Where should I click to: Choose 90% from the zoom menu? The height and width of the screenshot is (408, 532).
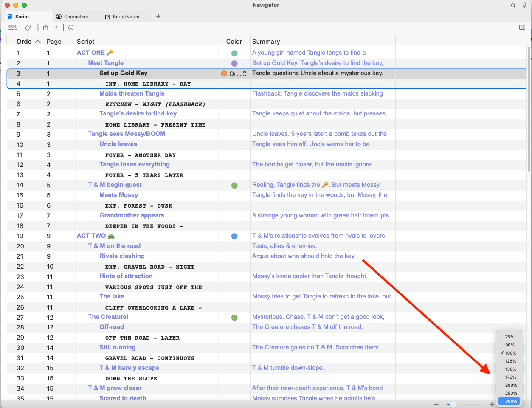click(x=509, y=345)
